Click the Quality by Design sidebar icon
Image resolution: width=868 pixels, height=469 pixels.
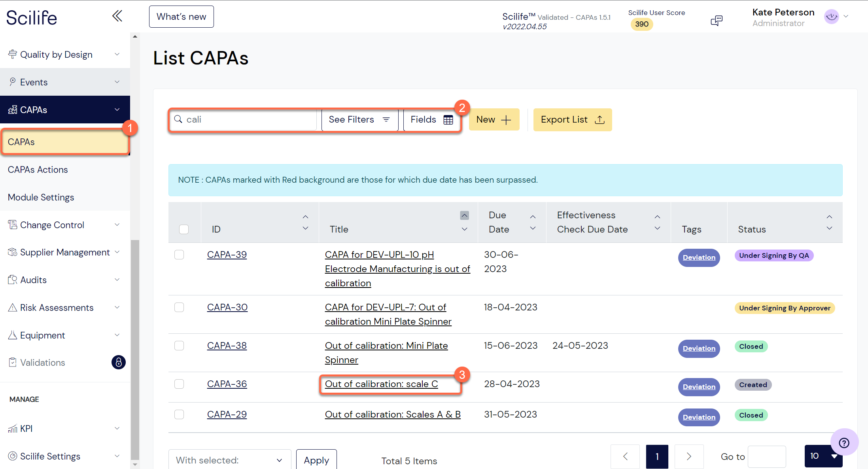point(13,54)
